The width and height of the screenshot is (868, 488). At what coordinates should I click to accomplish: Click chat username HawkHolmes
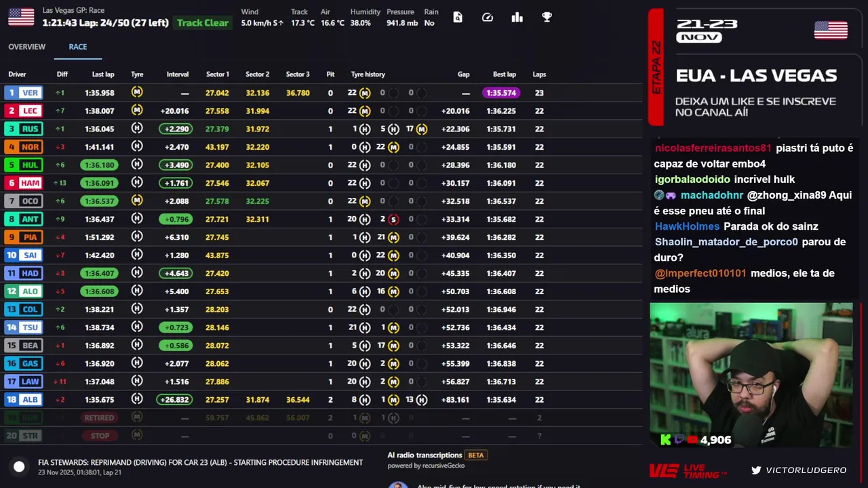tap(687, 226)
